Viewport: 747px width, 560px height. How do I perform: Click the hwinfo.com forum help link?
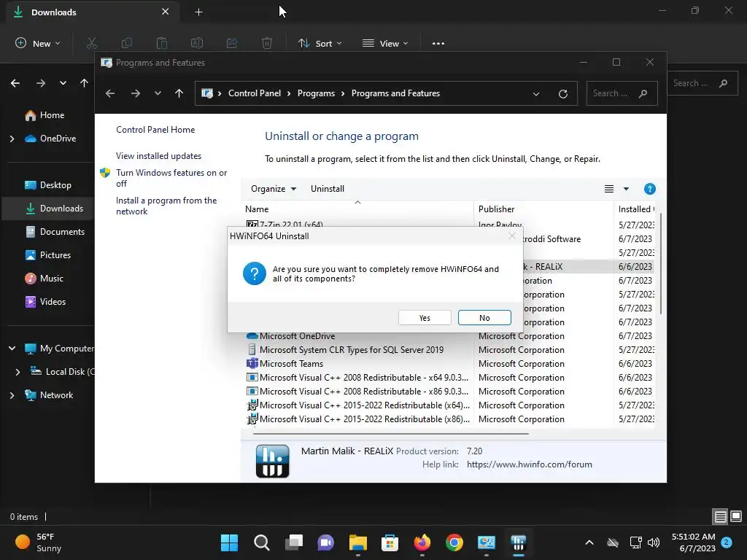click(x=530, y=464)
